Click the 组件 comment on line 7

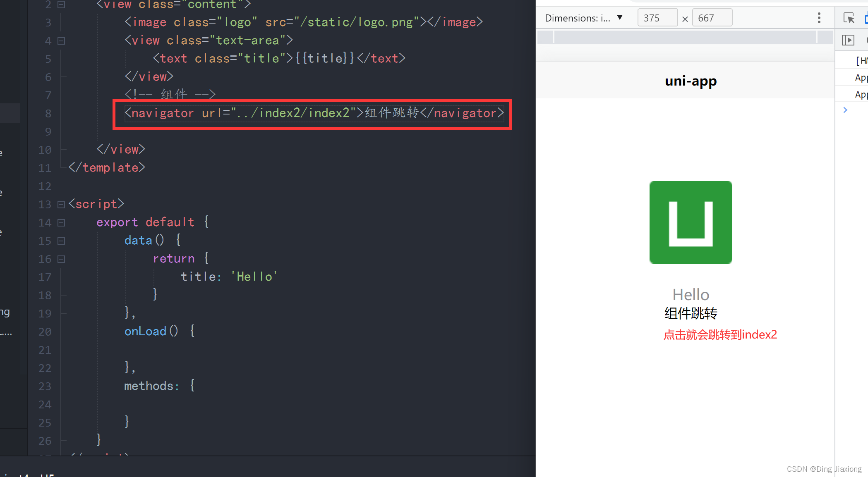point(170,95)
